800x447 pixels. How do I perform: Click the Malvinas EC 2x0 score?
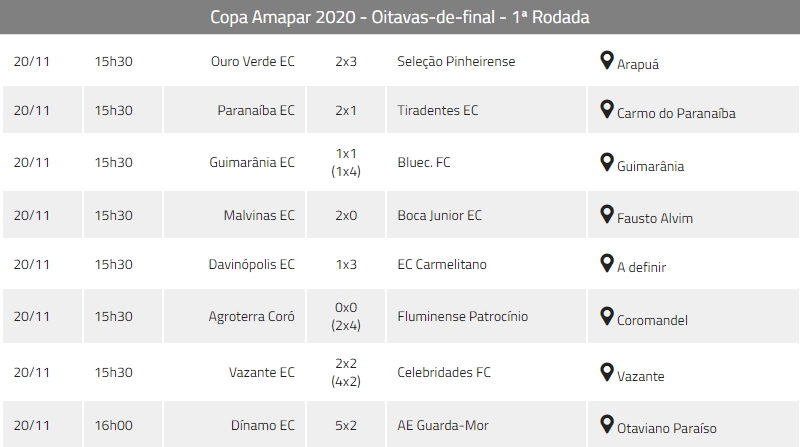click(x=346, y=215)
